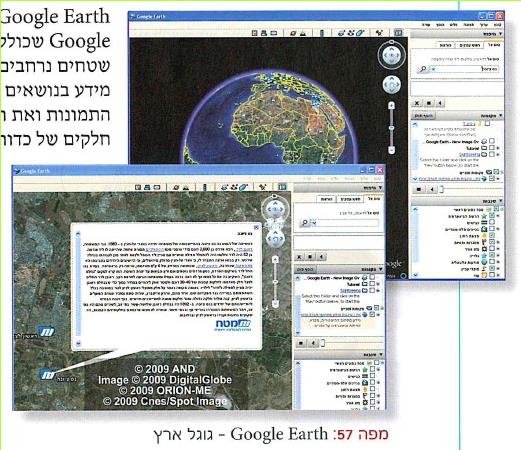Toggle the green star layer checkbox, back window

coord(491,216)
